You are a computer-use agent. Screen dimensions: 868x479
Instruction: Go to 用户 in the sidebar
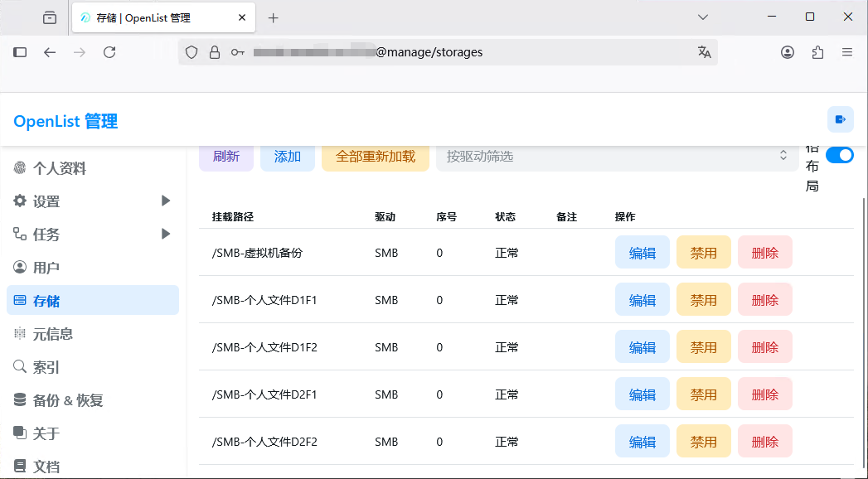coord(46,268)
